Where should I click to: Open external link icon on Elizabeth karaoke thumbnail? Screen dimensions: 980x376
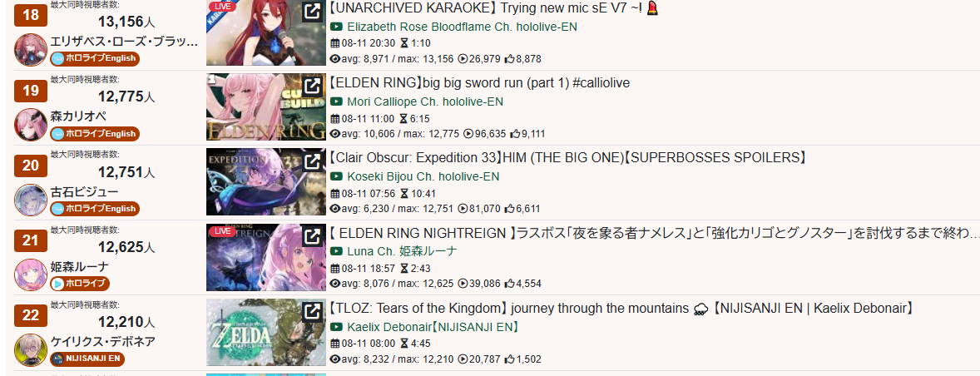point(313,12)
